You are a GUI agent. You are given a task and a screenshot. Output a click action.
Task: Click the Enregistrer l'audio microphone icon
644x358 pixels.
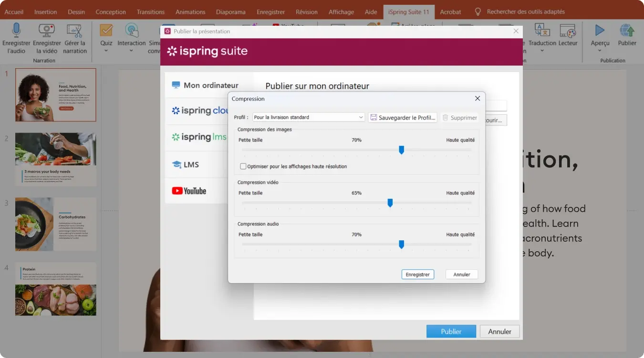coord(16,31)
